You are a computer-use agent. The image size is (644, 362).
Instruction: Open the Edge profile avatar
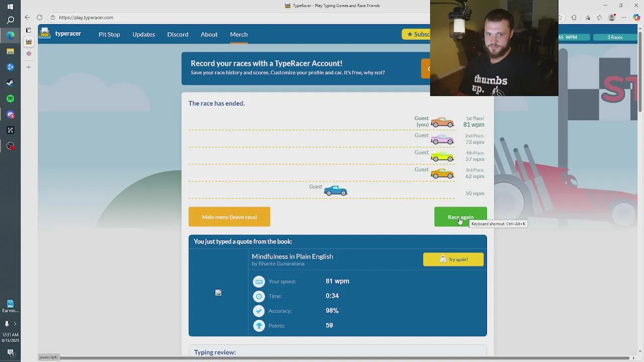(612, 18)
